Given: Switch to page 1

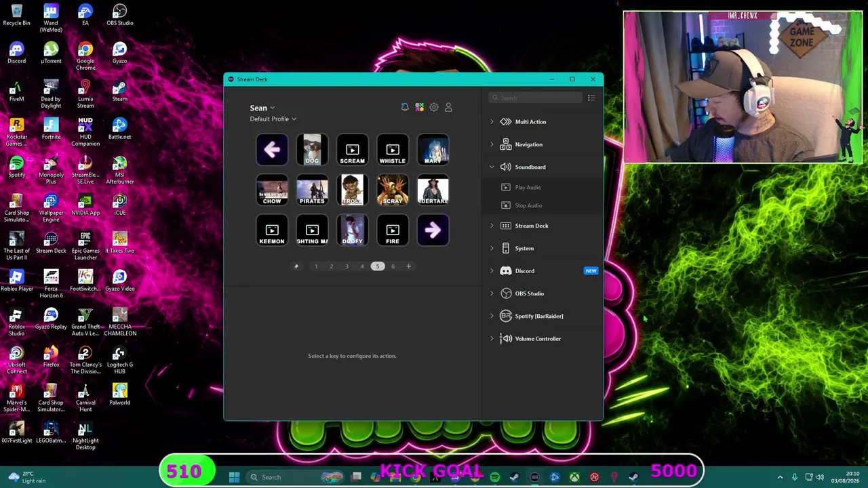Looking at the screenshot, I should (x=316, y=266).
